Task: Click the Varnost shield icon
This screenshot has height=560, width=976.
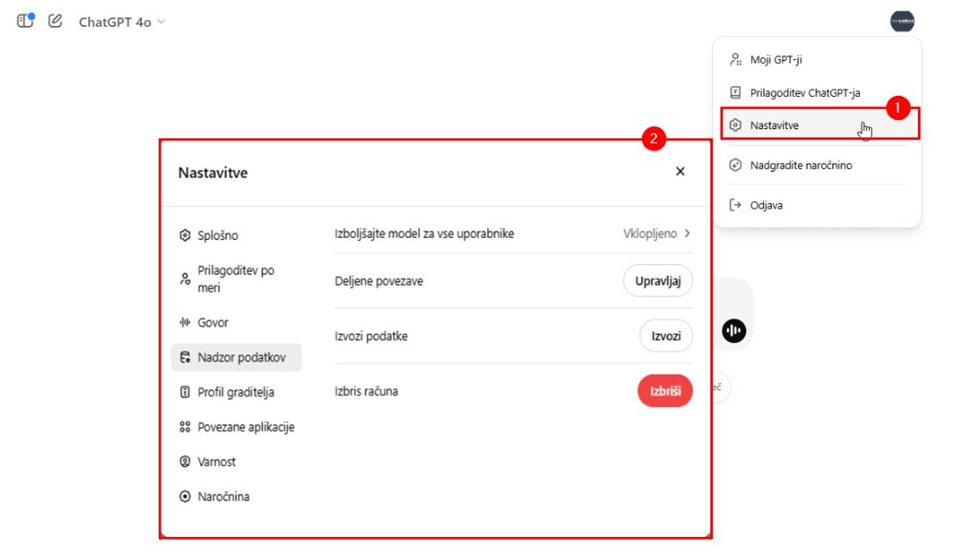Action: pos(184,461)
